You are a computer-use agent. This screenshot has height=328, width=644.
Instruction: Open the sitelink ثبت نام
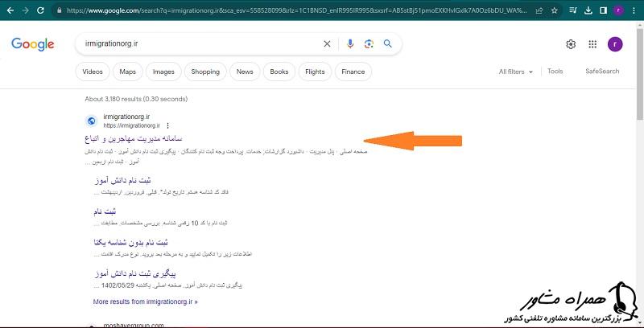tap(105, 211)
